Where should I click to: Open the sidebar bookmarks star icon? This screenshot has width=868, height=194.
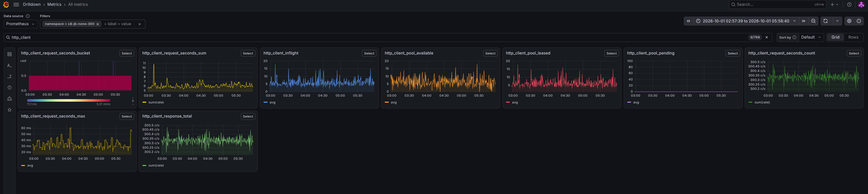coord(9,110)
